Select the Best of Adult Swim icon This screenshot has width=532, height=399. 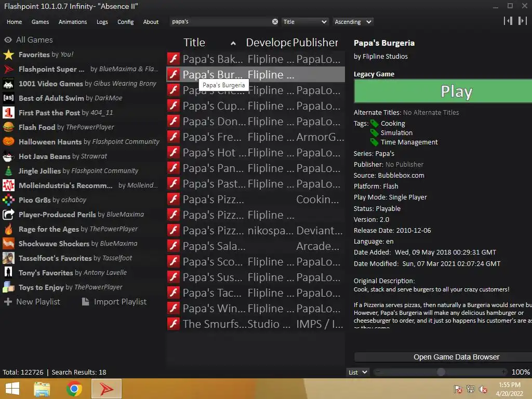coord(8,98)
